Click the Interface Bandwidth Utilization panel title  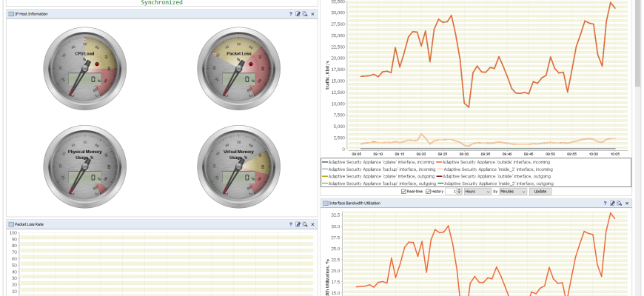click(355, 203)
